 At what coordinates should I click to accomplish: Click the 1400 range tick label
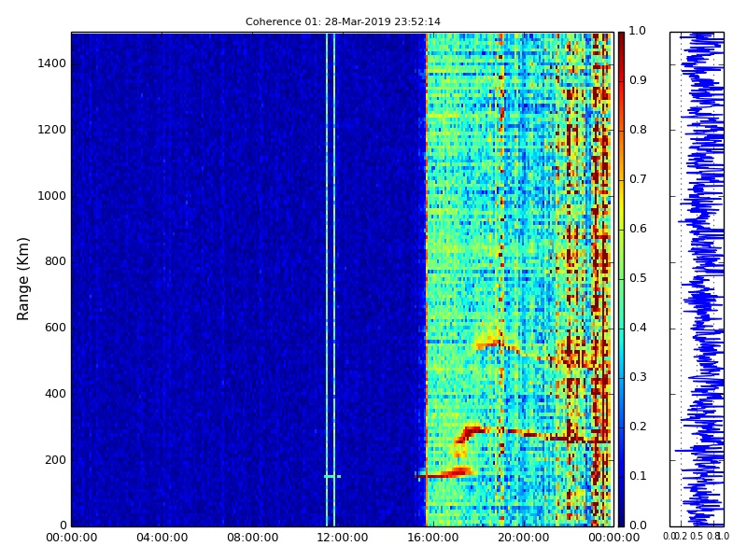click(52, 63)
